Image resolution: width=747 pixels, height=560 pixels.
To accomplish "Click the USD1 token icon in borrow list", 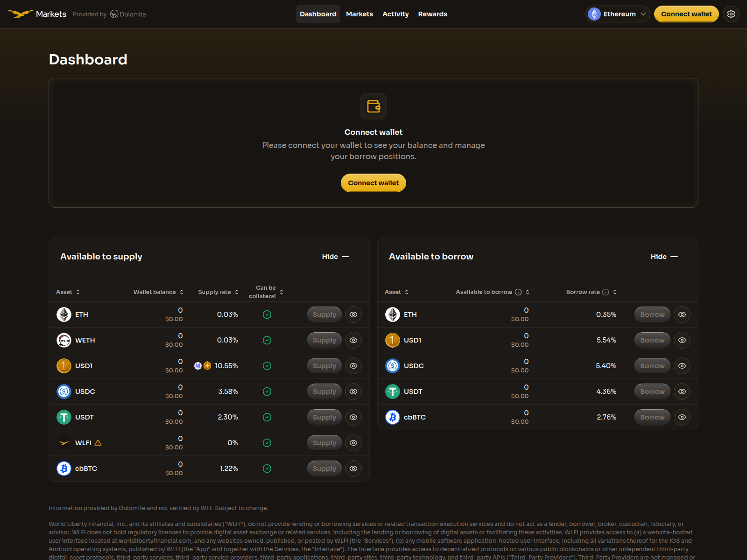I will tap(393, 340).
